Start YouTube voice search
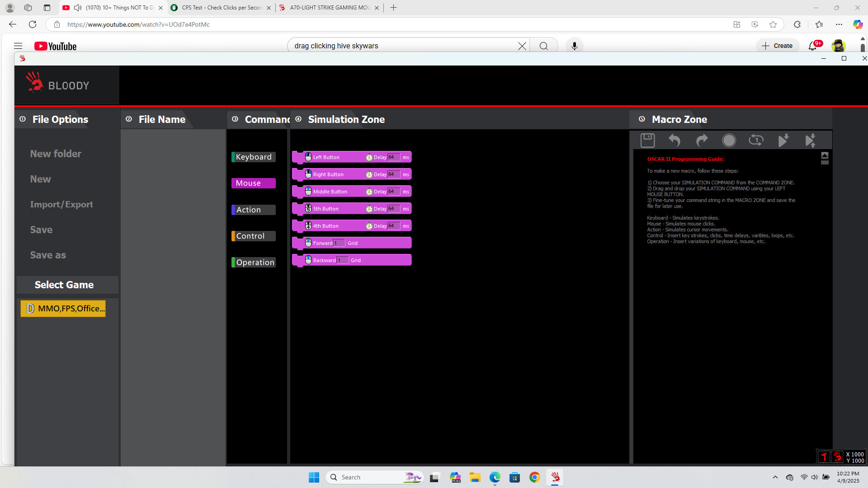Screen dimensions: 868x488 coord(575,46)
